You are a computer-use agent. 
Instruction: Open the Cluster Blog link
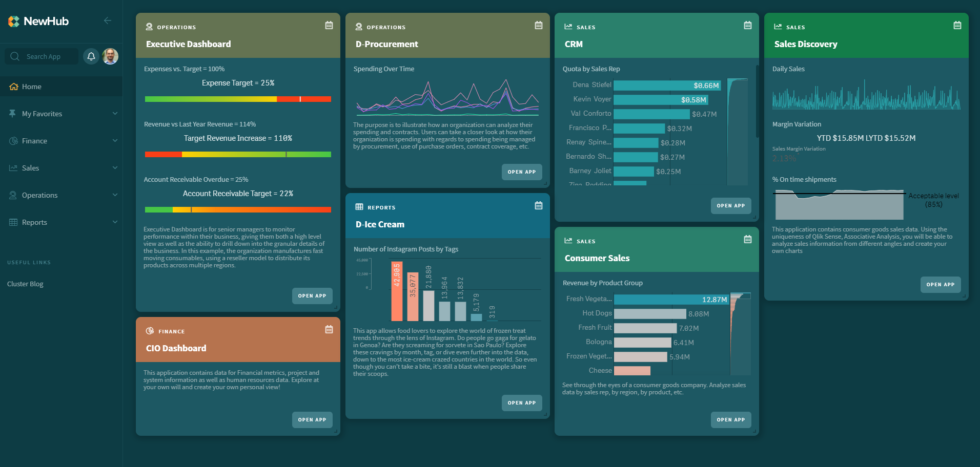(x=25, y=284)
